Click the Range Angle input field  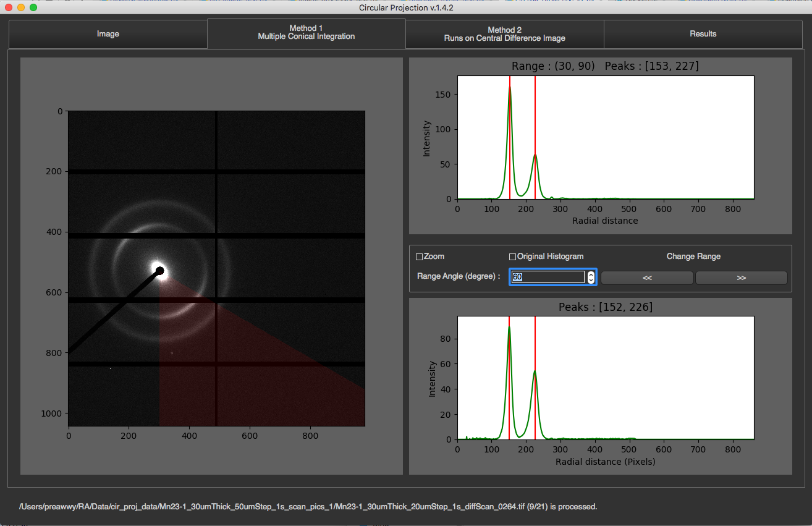(x=548, y=278)
